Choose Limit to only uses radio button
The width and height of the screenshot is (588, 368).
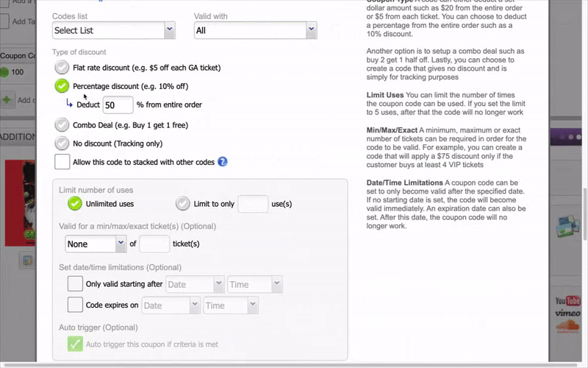183,204
